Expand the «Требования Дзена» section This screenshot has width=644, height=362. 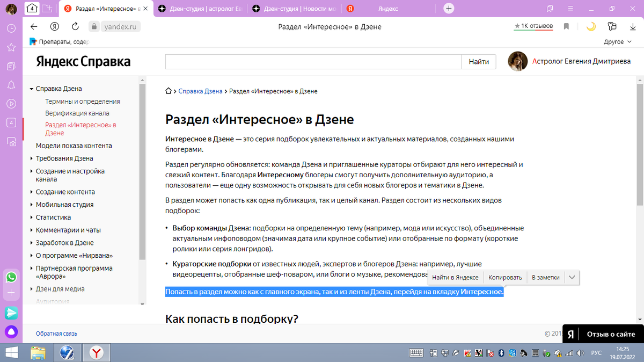[64, 158]
